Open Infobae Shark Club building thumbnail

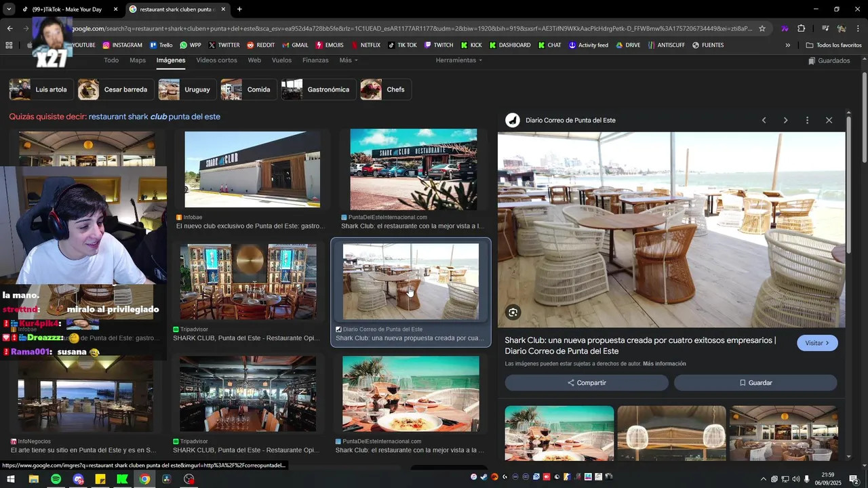pyautogui.click(x=252, y=169)
